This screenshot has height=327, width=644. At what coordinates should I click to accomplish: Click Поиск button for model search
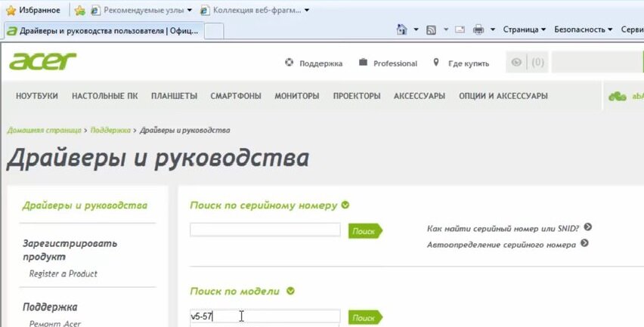pos(365,318)
